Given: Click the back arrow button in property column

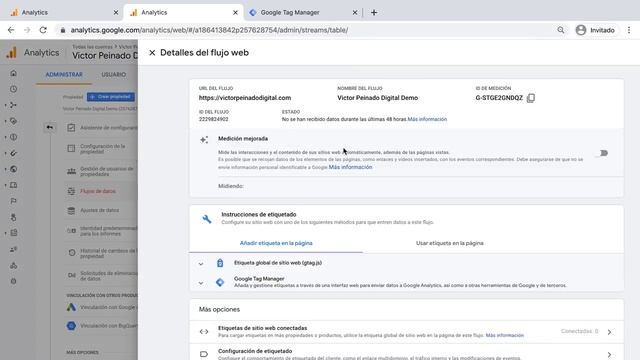Looking at the screenshot, I should [x=50, y=127].
